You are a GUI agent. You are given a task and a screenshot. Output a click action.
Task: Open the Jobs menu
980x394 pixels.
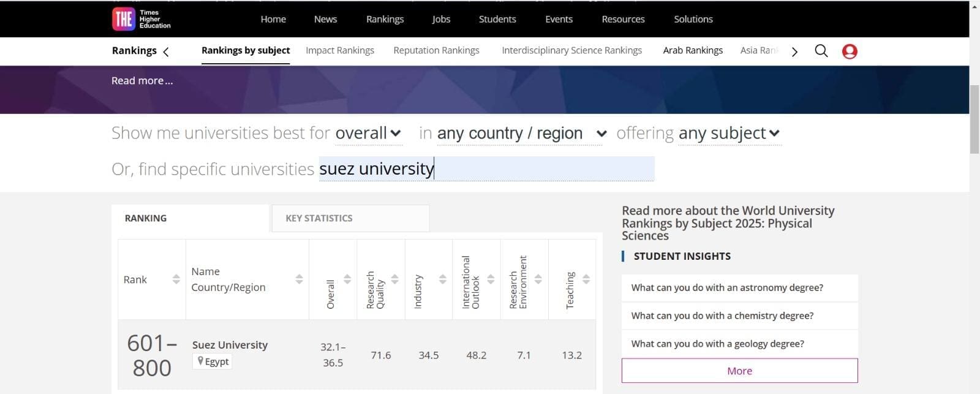tap(441, 19)
